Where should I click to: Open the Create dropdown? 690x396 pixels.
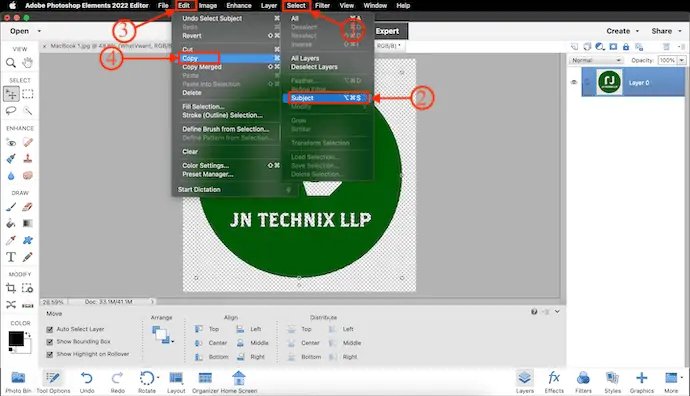622,31
